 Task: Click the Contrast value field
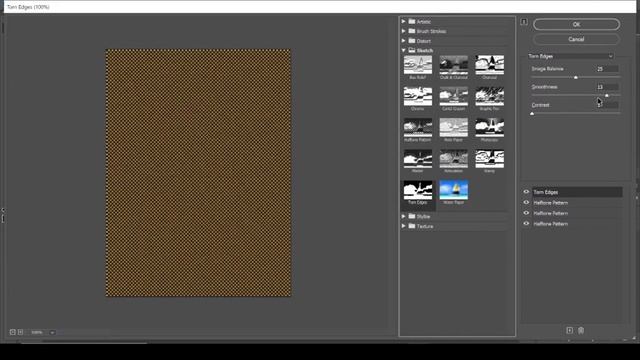pyautogui.click(x=607, y=105)
